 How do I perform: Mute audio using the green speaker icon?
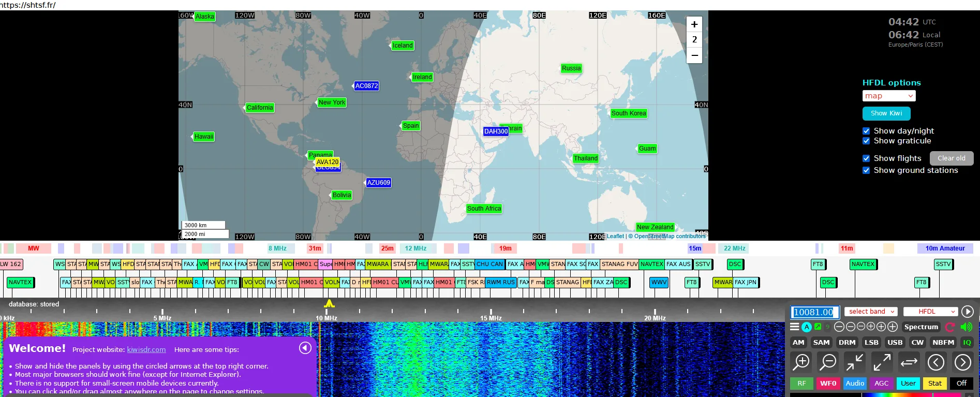(966, 327)
